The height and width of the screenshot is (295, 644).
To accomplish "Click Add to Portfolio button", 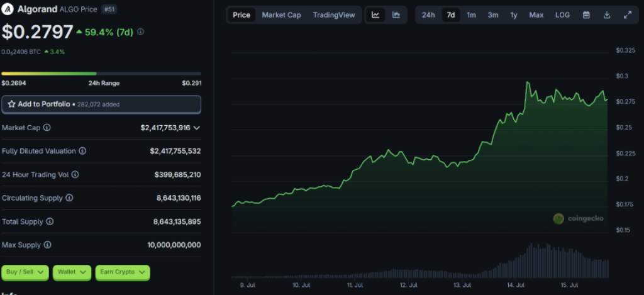I will click(x=101, y=104).
